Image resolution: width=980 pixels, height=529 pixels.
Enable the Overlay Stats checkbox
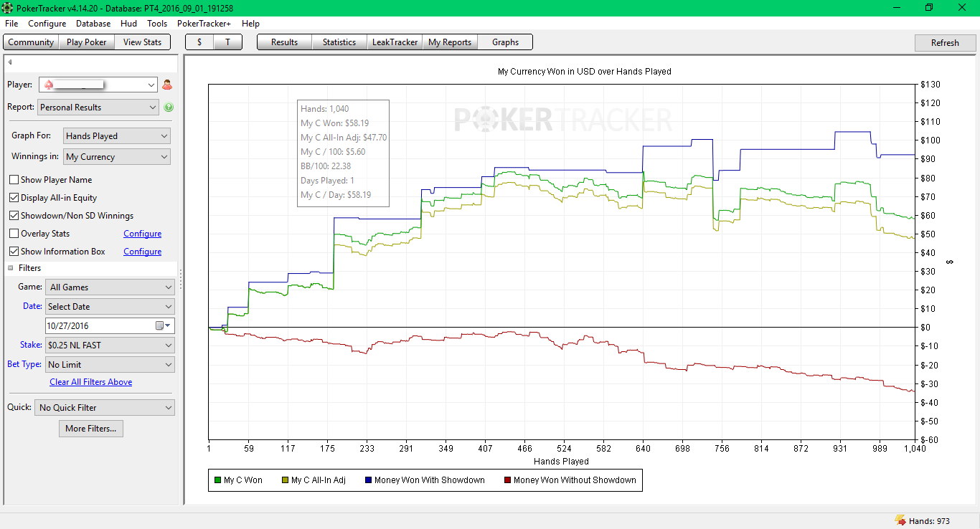coord(14,234)
